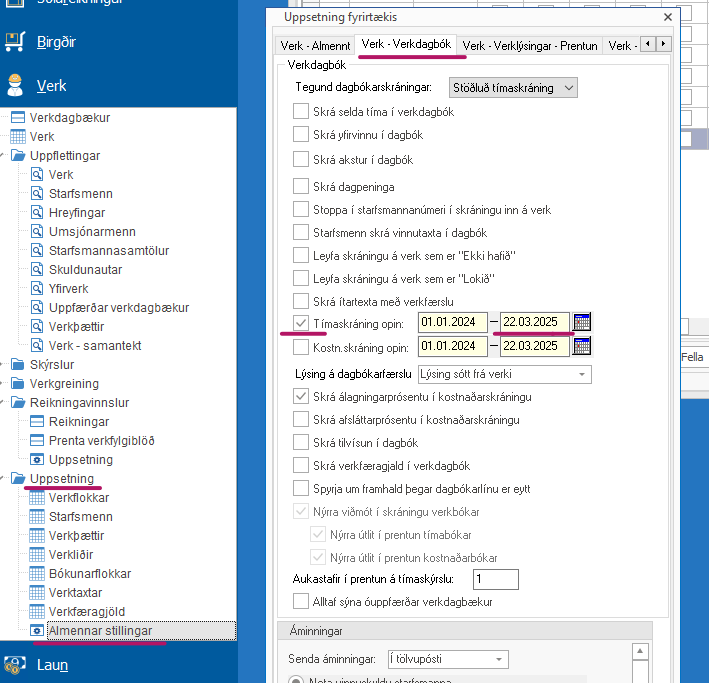
Task: Click the Aukastafir í prentun input field
Action: pyautogui.click(x=495, y=579)
